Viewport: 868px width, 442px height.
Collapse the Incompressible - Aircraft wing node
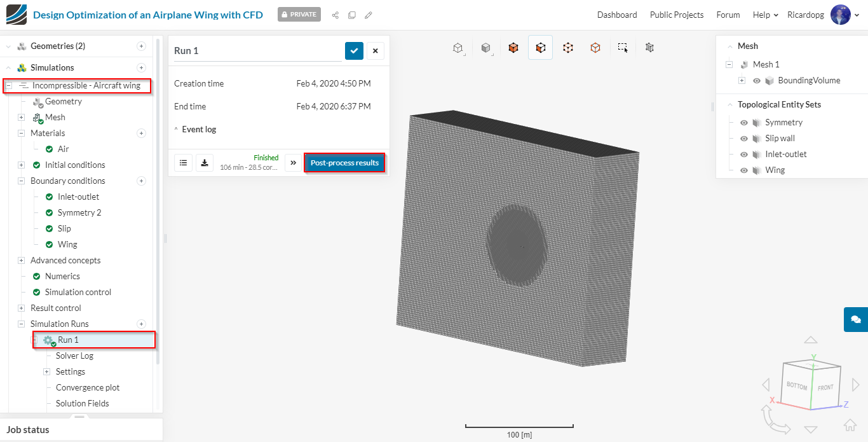9,85
